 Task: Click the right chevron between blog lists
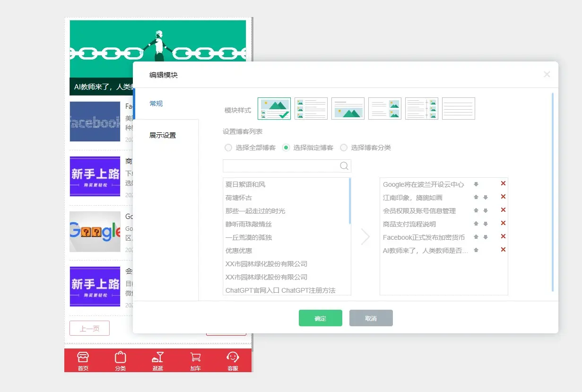pos(365,237)
